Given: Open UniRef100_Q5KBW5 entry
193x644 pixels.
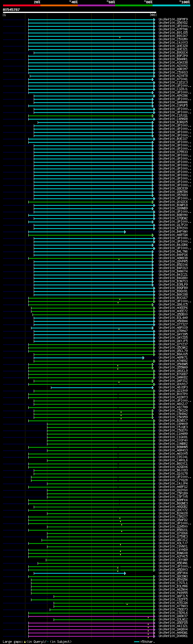Looking at the screenshot, I should pyautogui.click(x=173, y=364).
